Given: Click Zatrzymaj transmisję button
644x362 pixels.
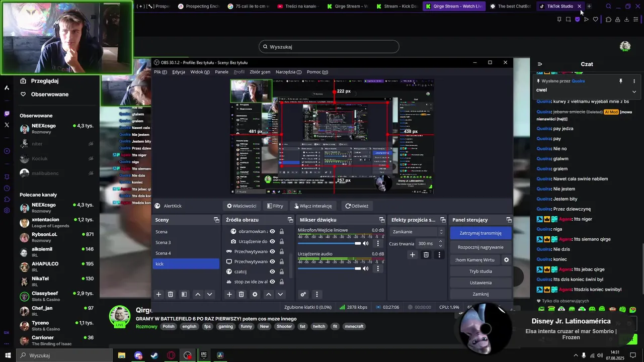Looking at the screenshot, I should (480, 233).
